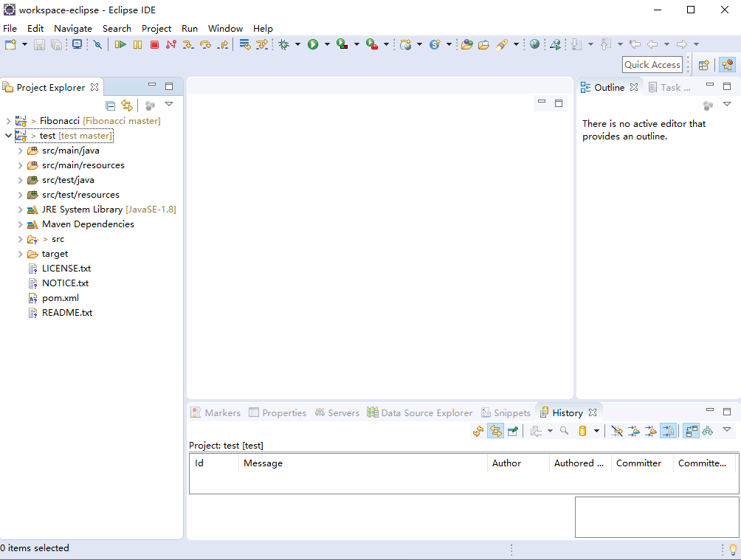Screen dimensions: 741x560
Task: Open a terminal with the monitor icon
Action: click(x=77, y=44)
